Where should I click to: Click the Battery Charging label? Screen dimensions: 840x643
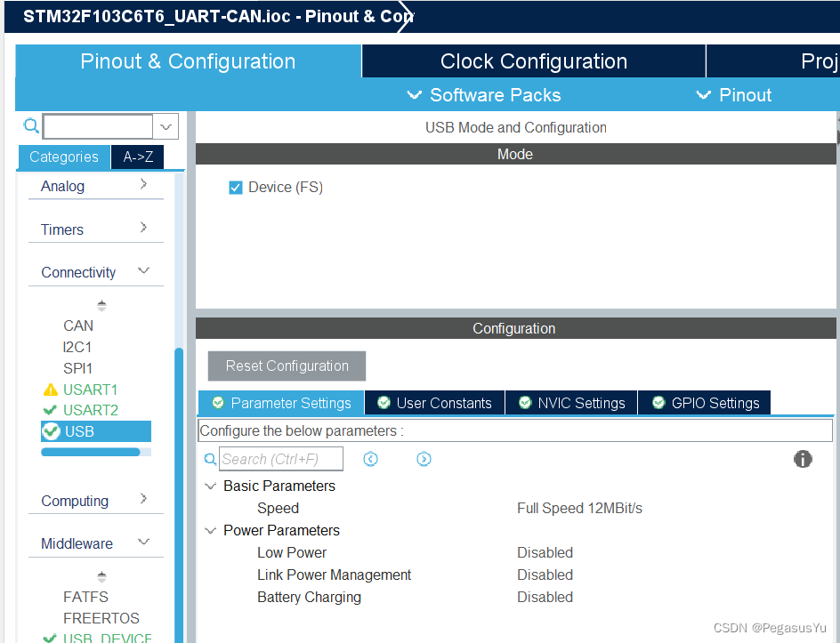click(309, 597)
